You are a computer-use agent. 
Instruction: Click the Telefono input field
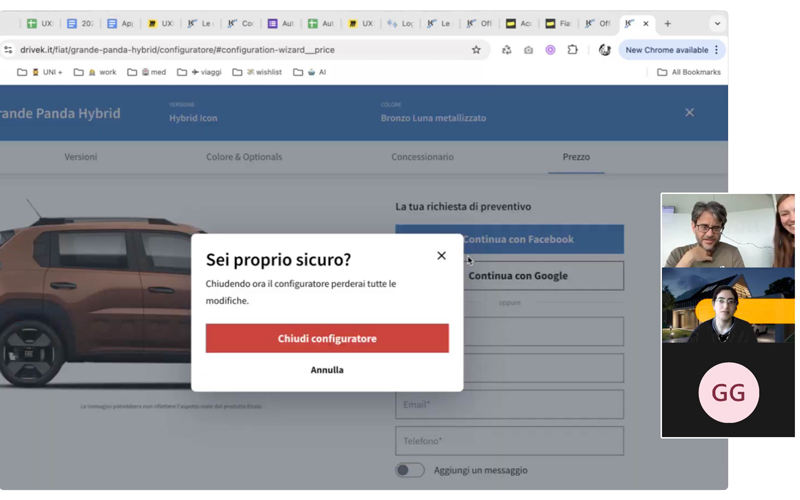coord(509,441)
